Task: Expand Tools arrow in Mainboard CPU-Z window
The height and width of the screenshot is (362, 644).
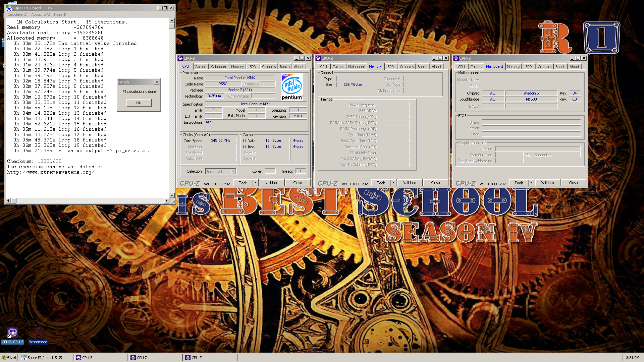Action: (531, 183)
